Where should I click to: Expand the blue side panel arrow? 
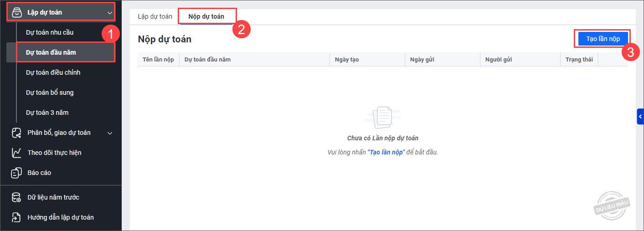click(640, 117)
